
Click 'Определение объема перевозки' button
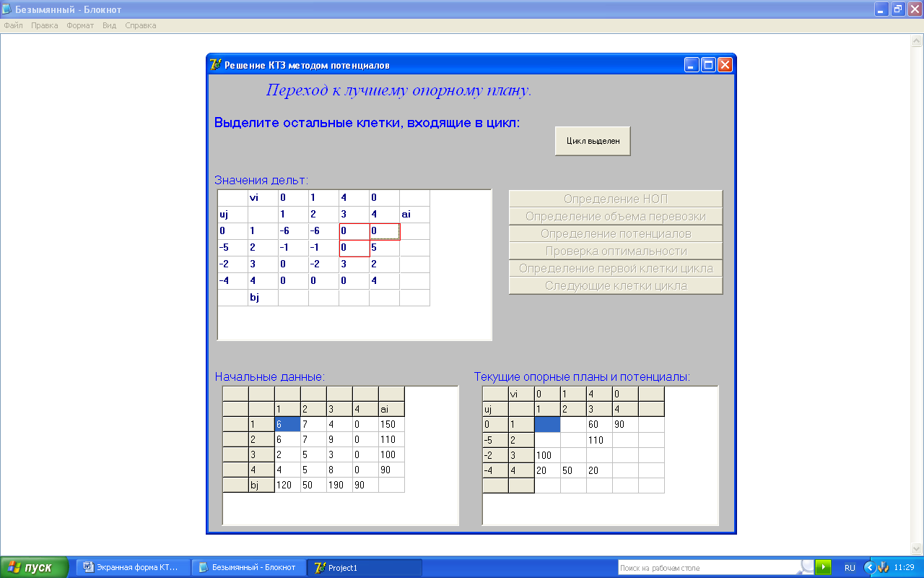click(x=616, y=216)
